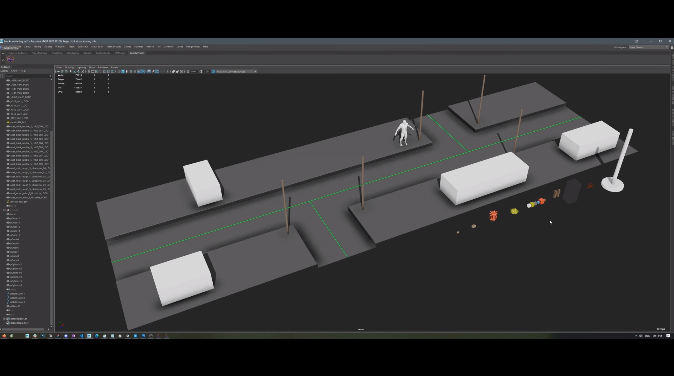Click the camera select icon in viewport toolbar
Viewport: 674px width, 376px height.
tap(58, 71)
